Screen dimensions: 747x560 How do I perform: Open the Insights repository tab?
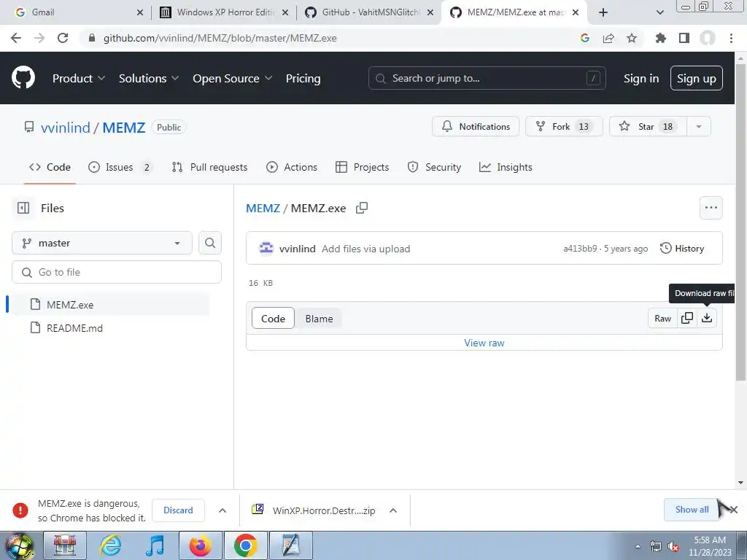[x=506, y=167]
